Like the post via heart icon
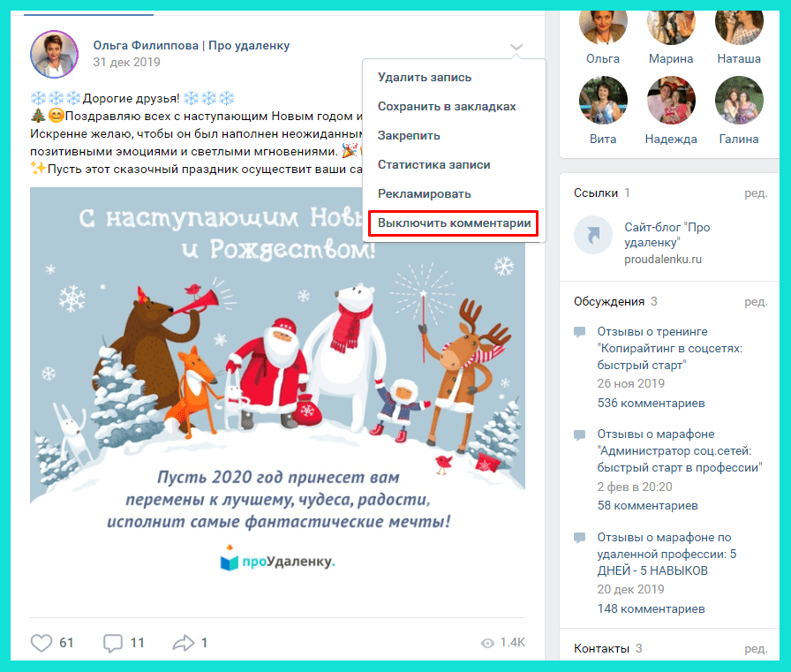This screenshot has height=672, width=791. click(x=41, y=643)
